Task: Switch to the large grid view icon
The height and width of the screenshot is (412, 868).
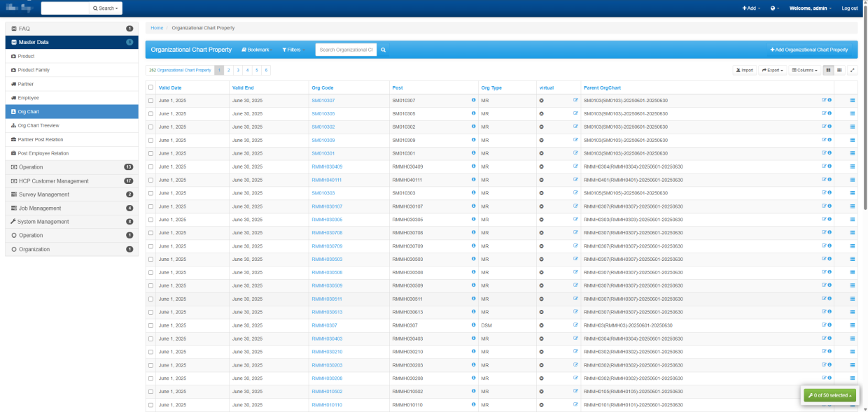Action: (828, 70)
